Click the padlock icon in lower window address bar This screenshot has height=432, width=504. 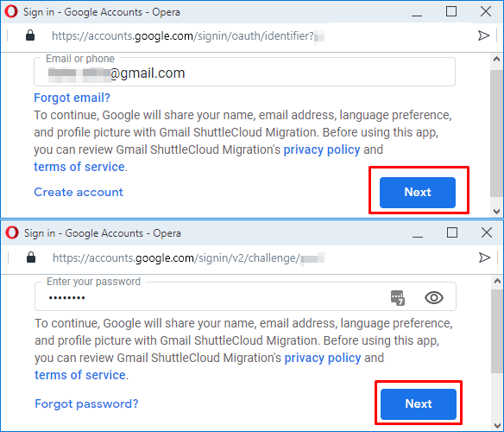coord(31,257)
